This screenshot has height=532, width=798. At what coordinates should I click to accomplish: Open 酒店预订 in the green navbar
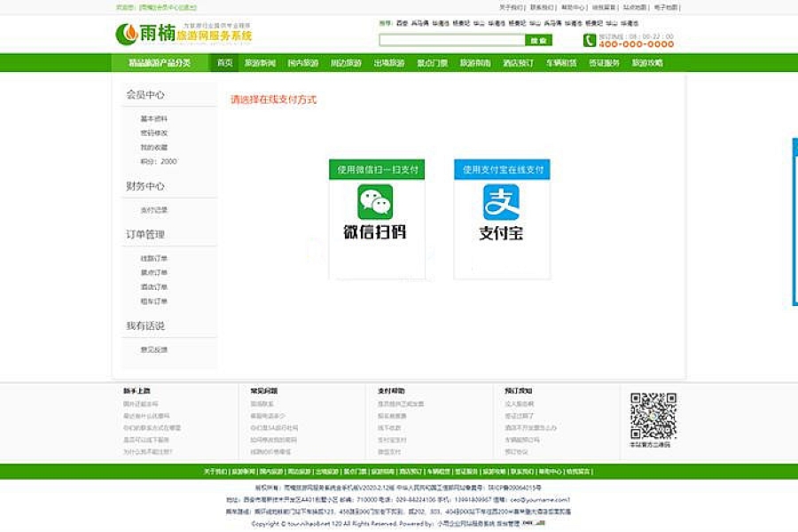[519, 63]
